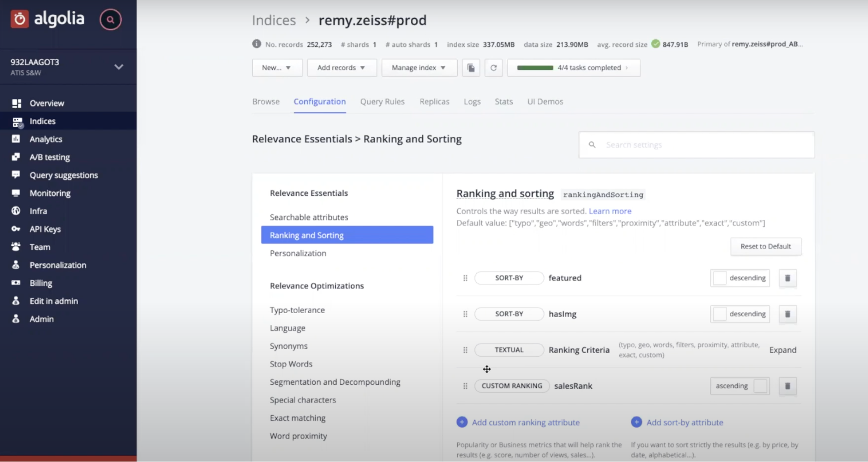Focus the Search settings field
This screenshot has height=462, width=868.
click(696, 145)
